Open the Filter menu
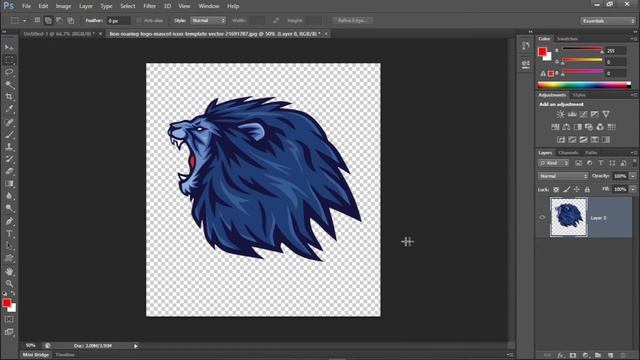 pyautogui.click(x=149, y=6)
